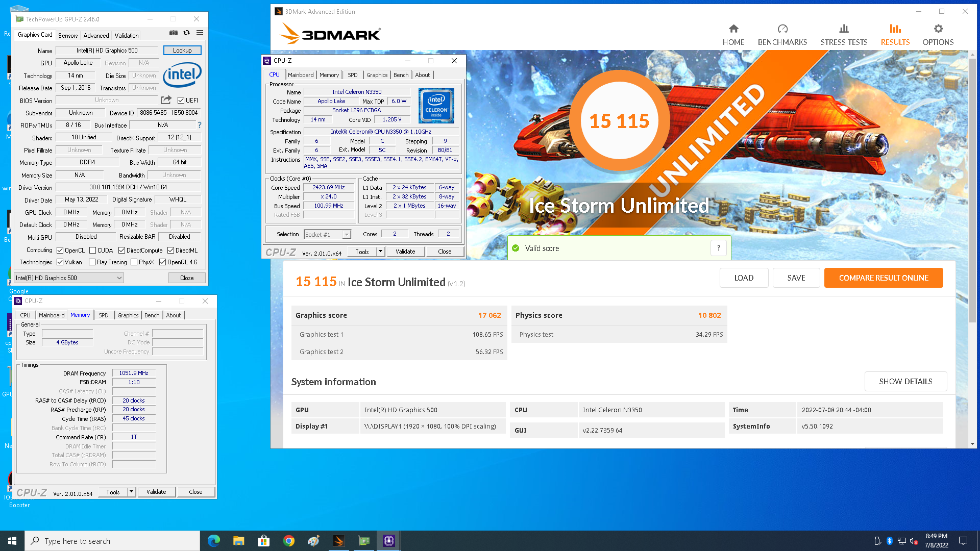Click Show Details for system information

[x=905, y=382]
